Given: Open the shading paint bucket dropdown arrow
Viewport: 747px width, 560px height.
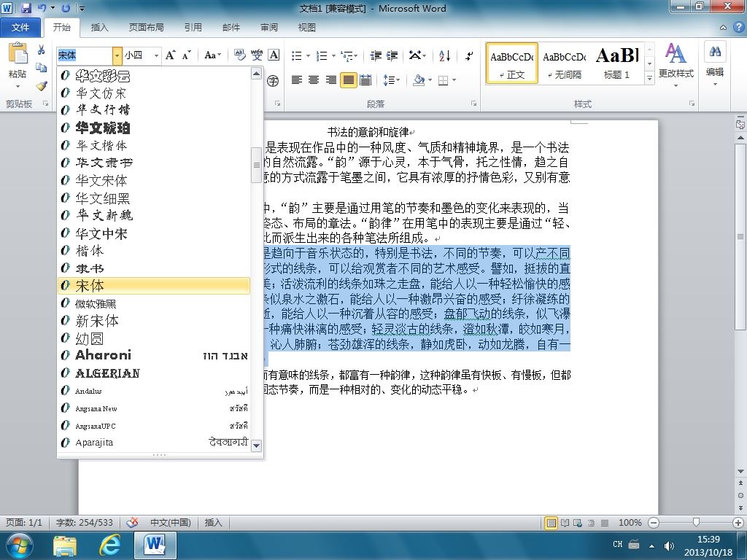Looking at the screenshot, I should coord(430,80).
